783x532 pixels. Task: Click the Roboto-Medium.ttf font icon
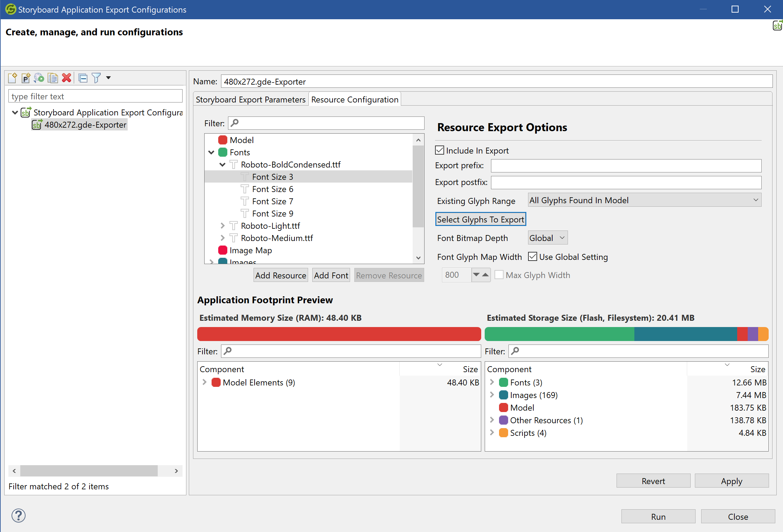click(x=234, y=238)
